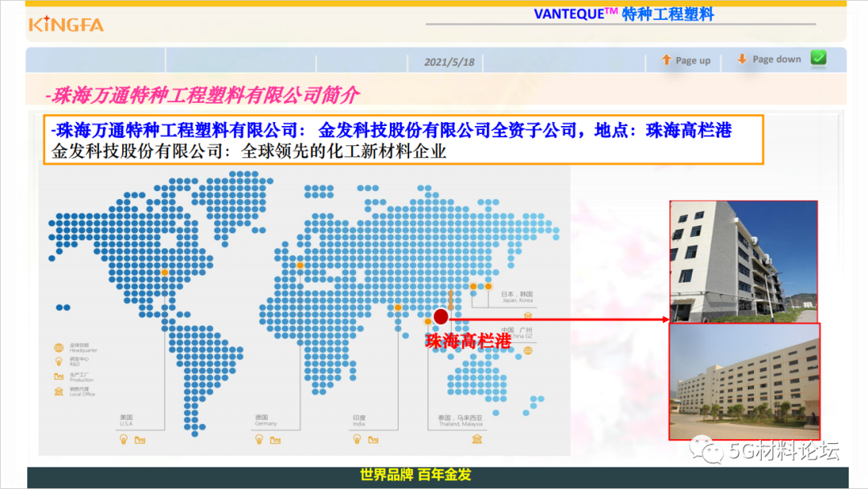Click the R&D lightbulb icon under U.S.A
This screenshot has height=489, width=868.
click(124, 439)
